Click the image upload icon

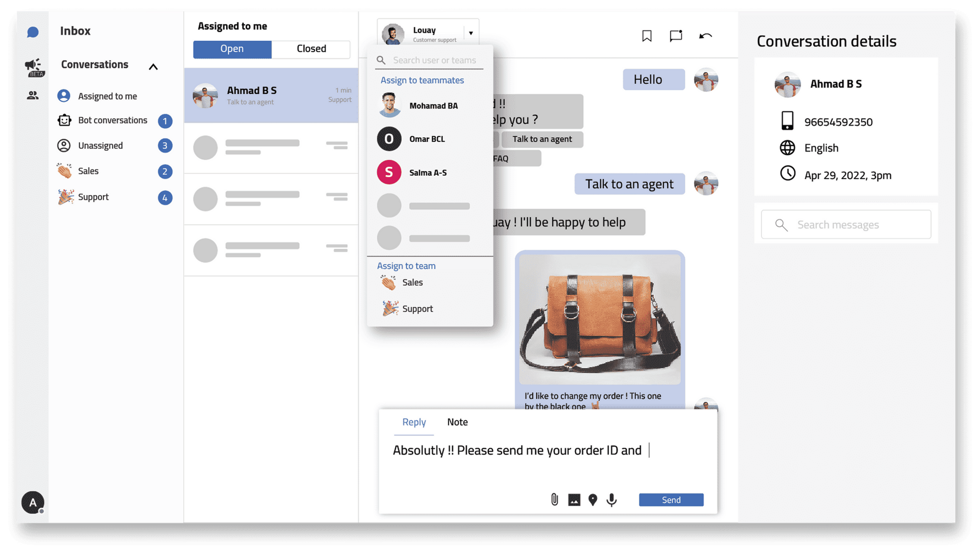(574, 500)
